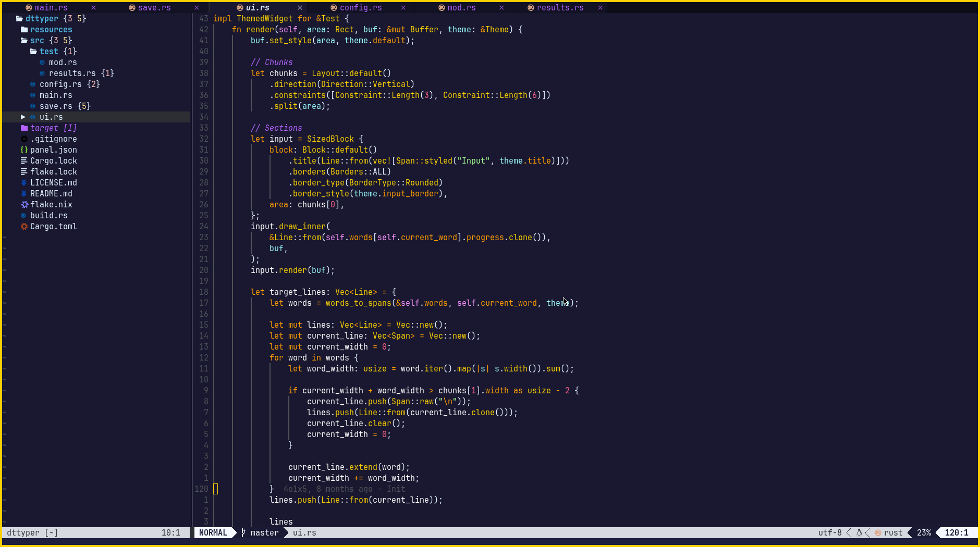980x547 pixels.
Task: Close the save.rs tab
Action: [197, 8]
